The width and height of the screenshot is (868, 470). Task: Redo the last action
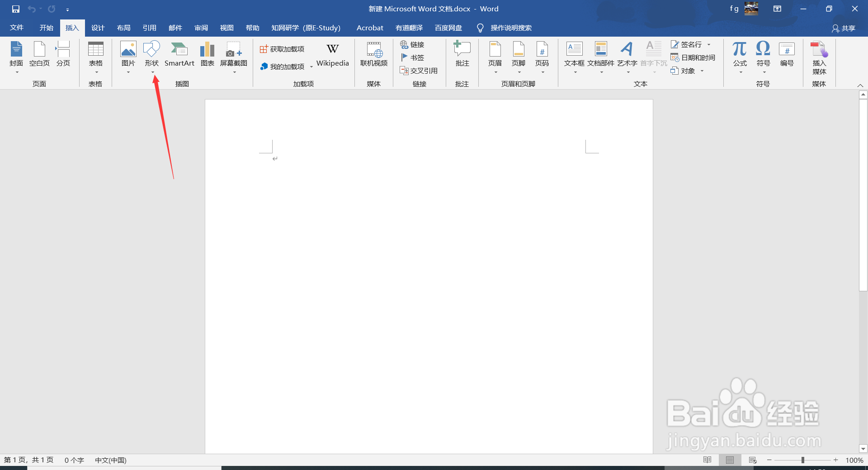52,9
